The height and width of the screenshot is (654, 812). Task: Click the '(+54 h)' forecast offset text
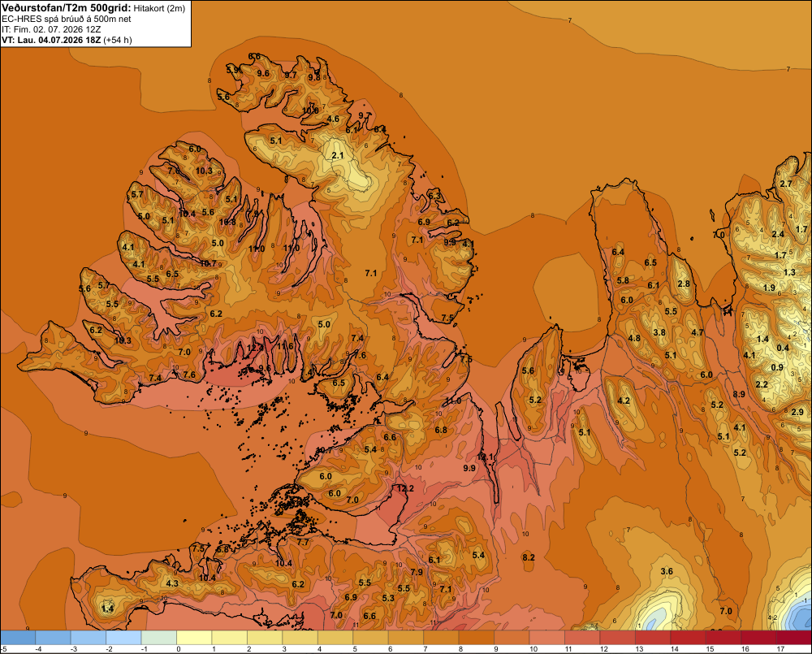(118, 40)
